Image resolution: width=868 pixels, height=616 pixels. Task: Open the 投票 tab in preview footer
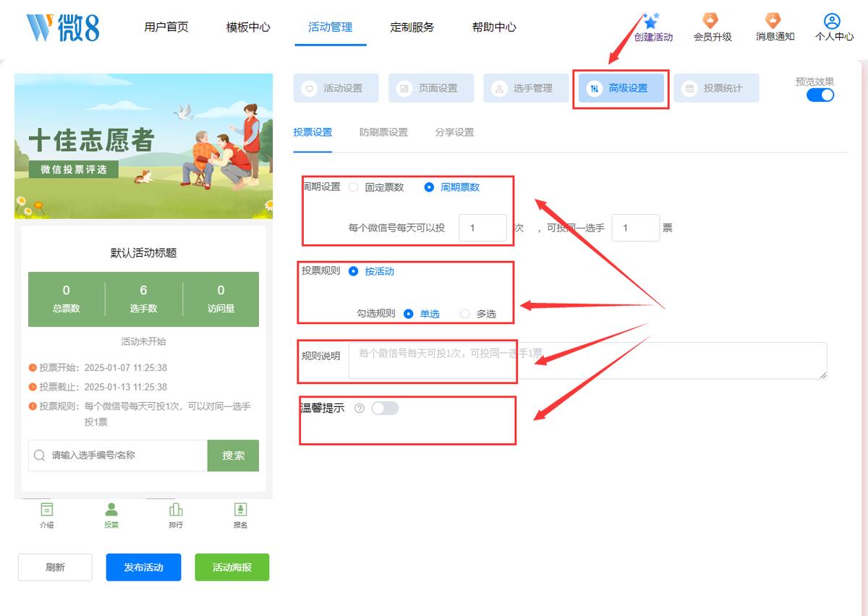pyautogui.click(x=111, y=516)
